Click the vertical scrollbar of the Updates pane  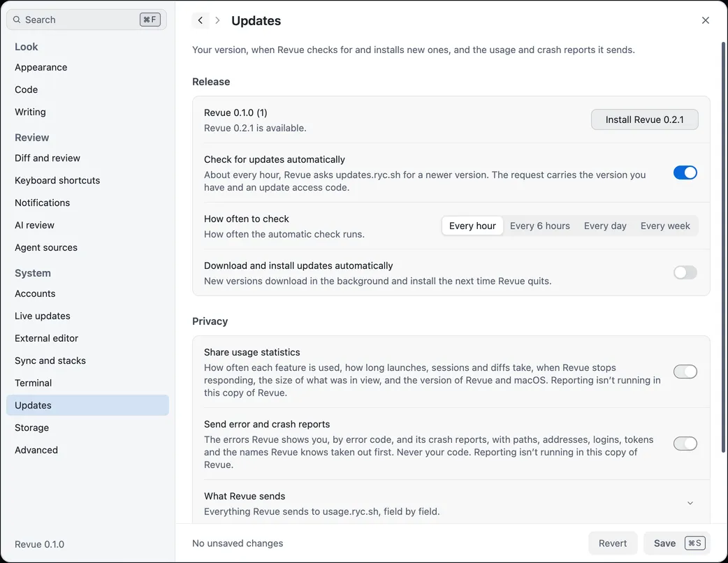[723, 247]
